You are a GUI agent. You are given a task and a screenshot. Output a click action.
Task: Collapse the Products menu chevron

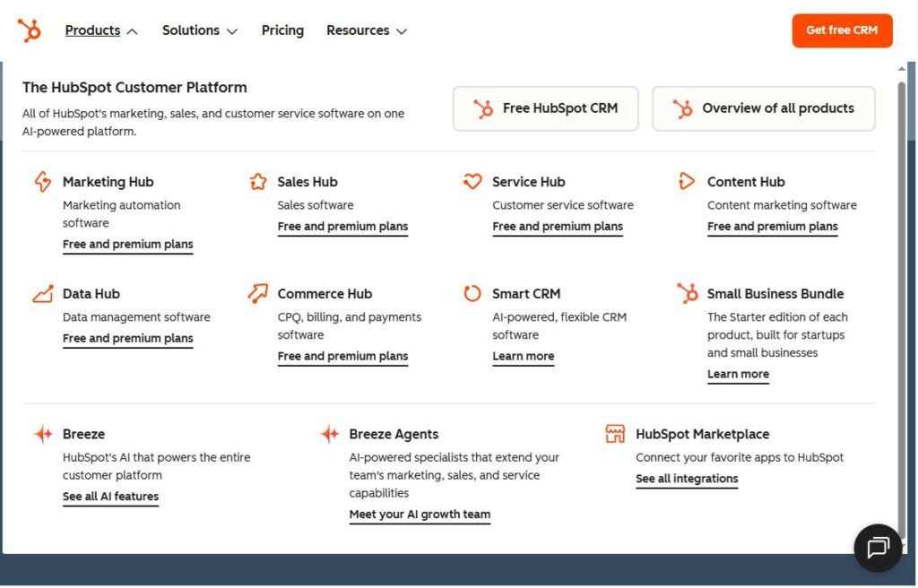tap(133, 30)
